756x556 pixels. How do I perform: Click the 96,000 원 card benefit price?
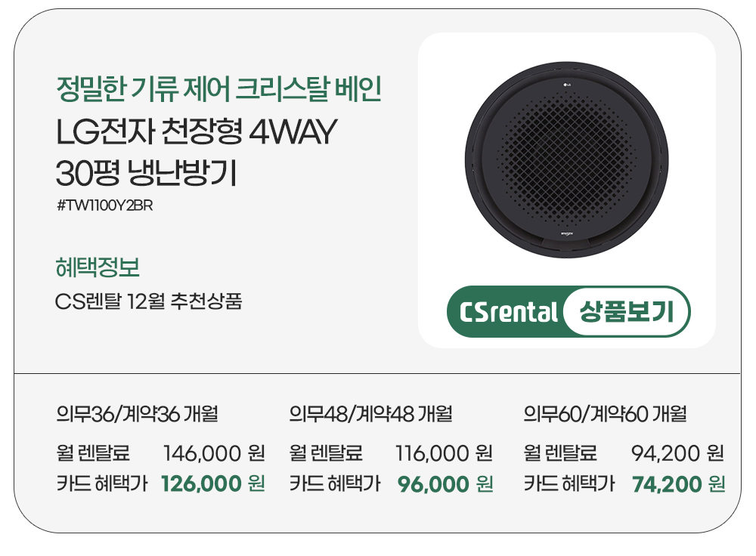445,483
